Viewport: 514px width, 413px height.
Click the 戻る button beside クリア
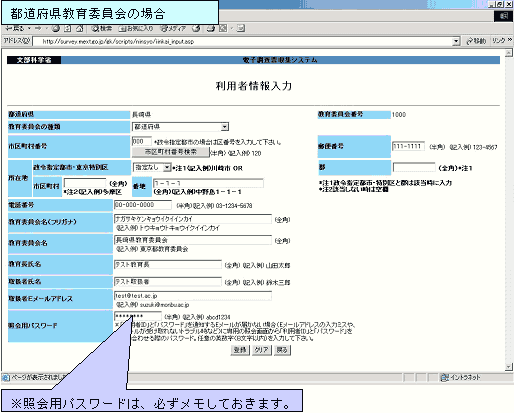pos(282,350)
